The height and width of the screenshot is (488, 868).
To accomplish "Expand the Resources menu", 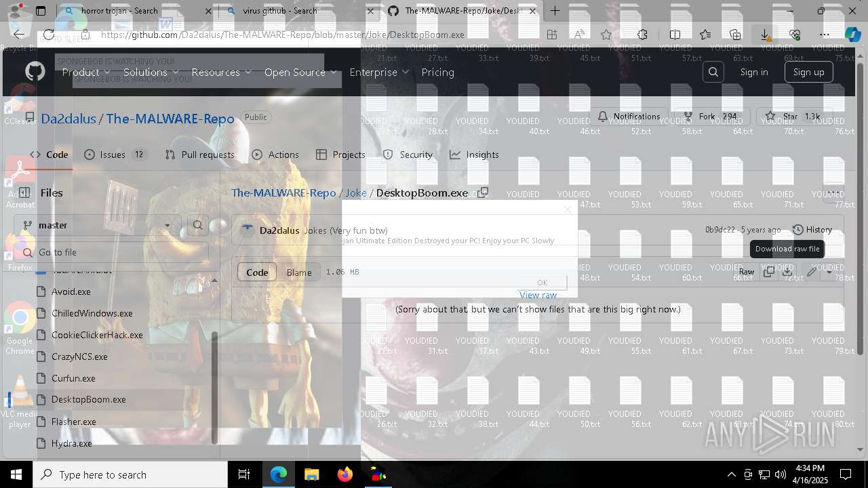I will click(221, 72).
